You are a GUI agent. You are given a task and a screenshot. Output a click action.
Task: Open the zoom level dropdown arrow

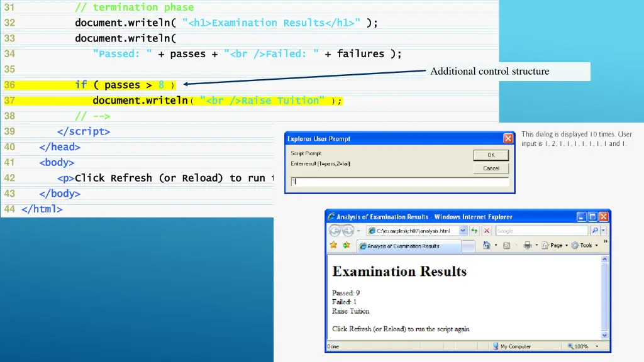(597, 347)
